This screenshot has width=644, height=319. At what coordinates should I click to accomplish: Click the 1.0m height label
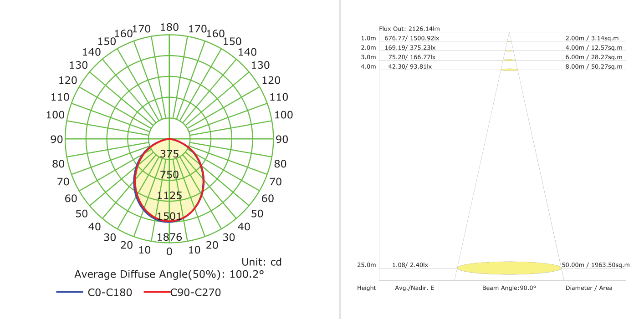(x=368, y=38)
